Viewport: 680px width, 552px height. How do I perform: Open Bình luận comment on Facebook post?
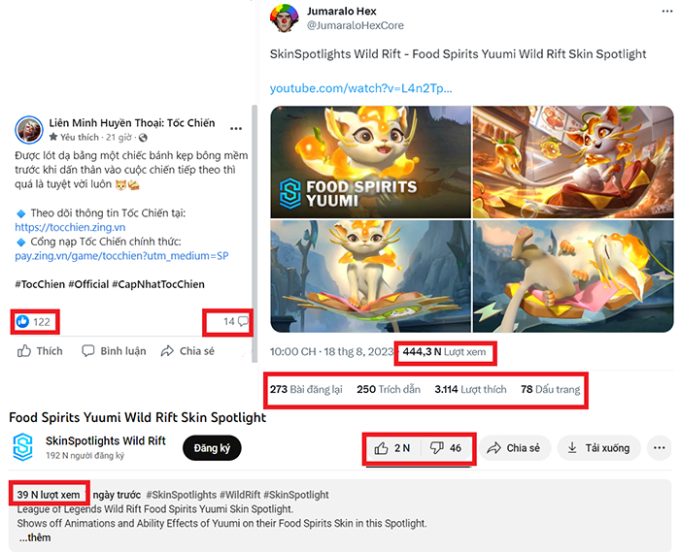pos(114,351)
